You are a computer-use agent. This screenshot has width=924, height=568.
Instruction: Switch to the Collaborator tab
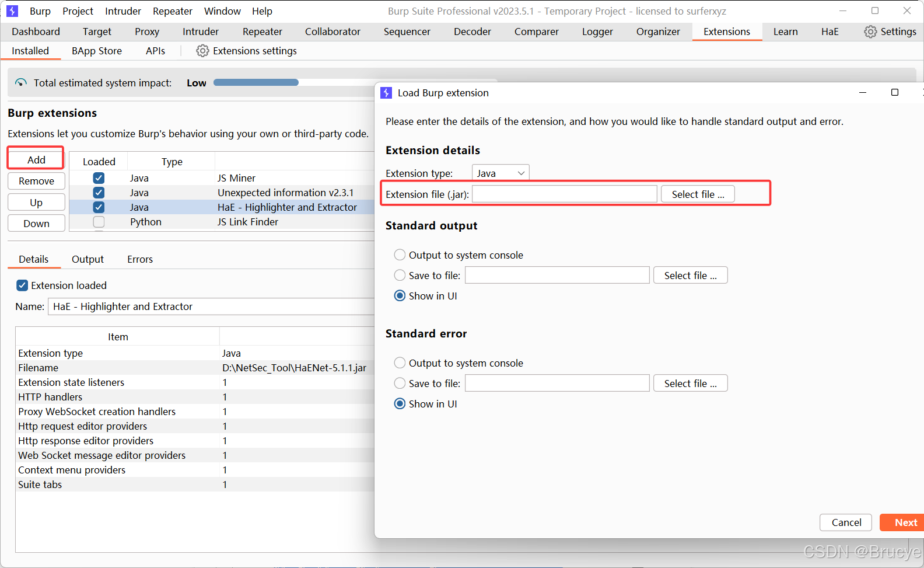[x=332, y=32]
